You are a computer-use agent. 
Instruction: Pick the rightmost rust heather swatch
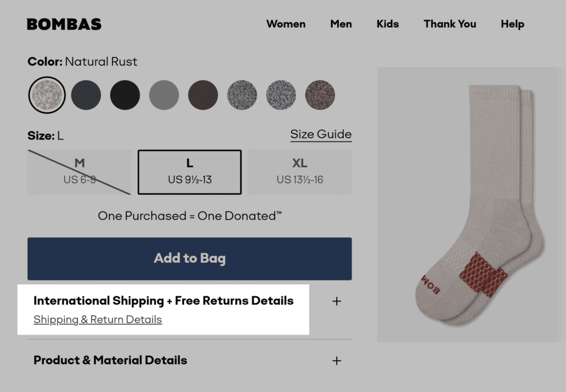[319, 94]
